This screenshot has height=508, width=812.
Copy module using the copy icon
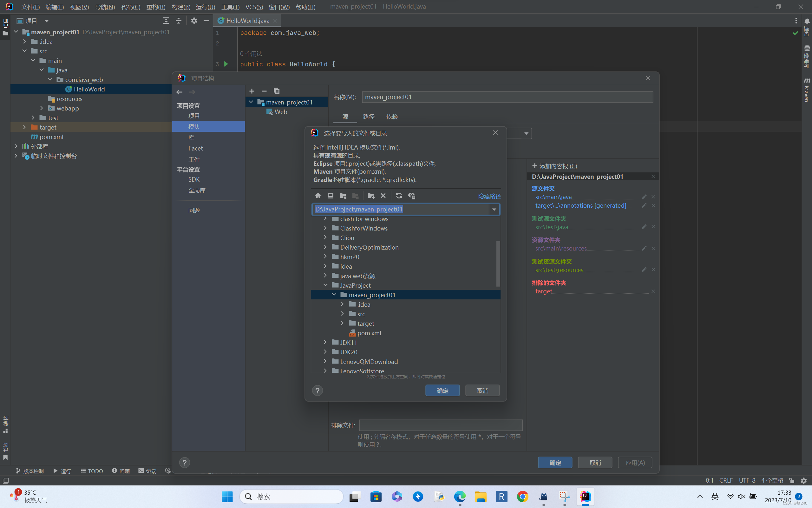[x=277, y=91]
